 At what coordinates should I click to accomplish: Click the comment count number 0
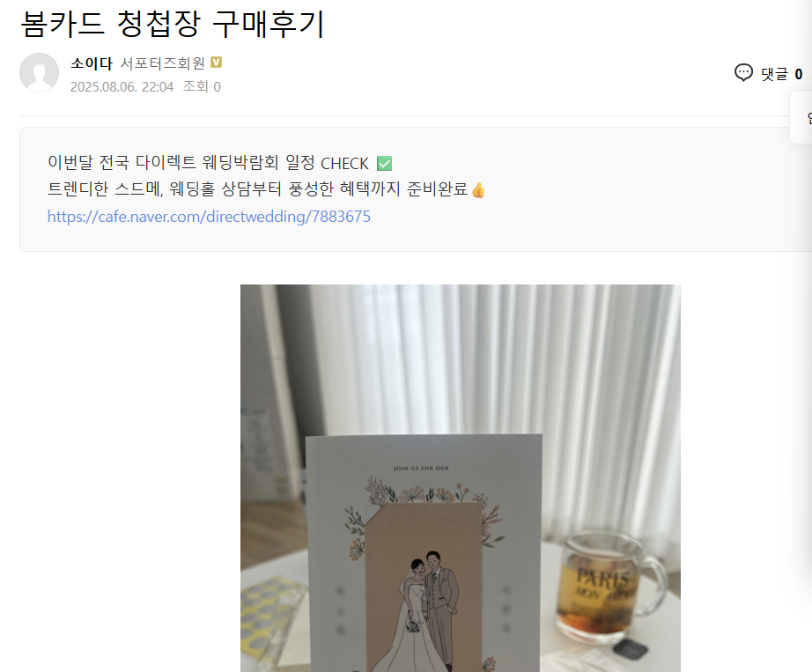click(x=799, y=74)
